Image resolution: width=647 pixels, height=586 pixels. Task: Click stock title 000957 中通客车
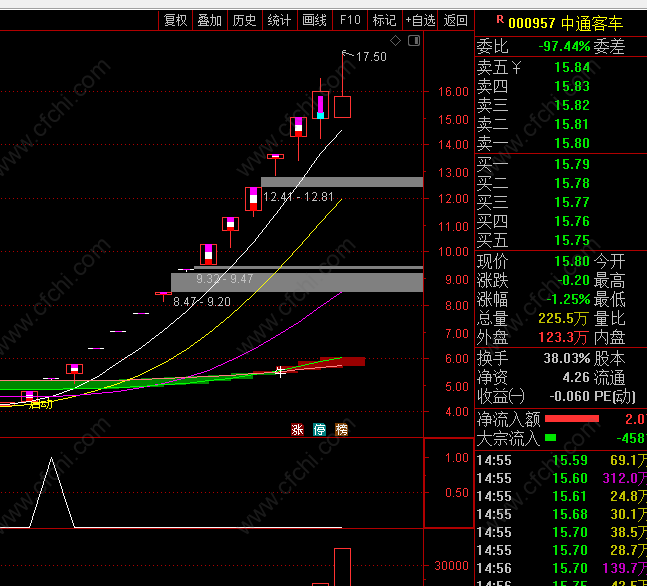click(x=565, y=24)
